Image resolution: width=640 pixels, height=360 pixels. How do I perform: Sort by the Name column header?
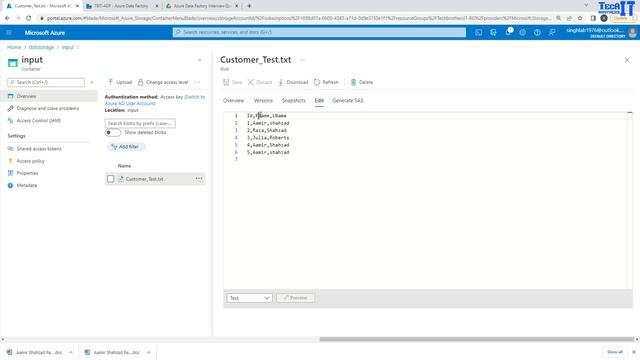tap(124, 166)
